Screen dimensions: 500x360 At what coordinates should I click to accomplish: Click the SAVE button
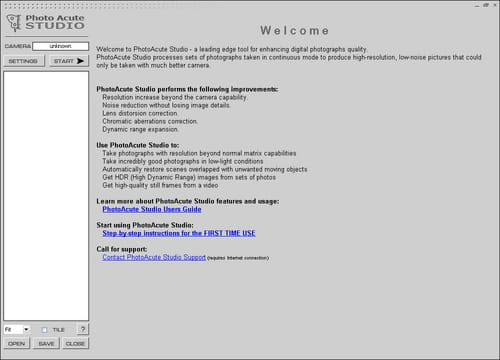pos(46,343)
